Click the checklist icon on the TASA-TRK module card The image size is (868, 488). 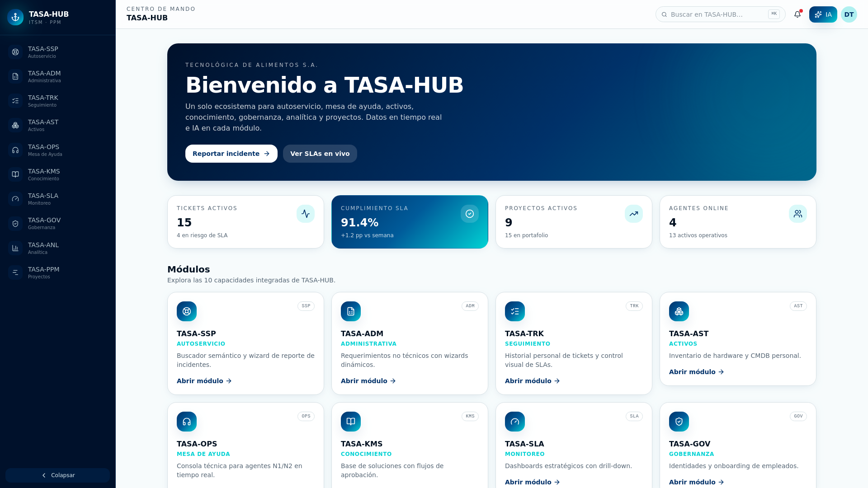515,311
